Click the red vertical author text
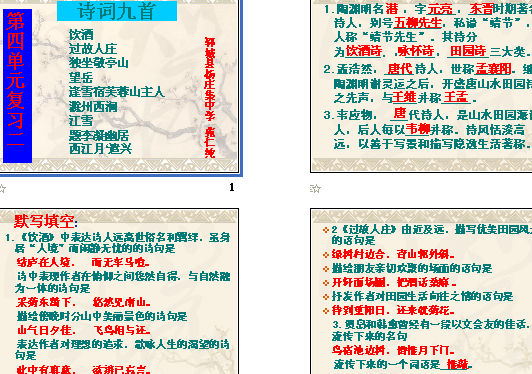 [210, 97]
